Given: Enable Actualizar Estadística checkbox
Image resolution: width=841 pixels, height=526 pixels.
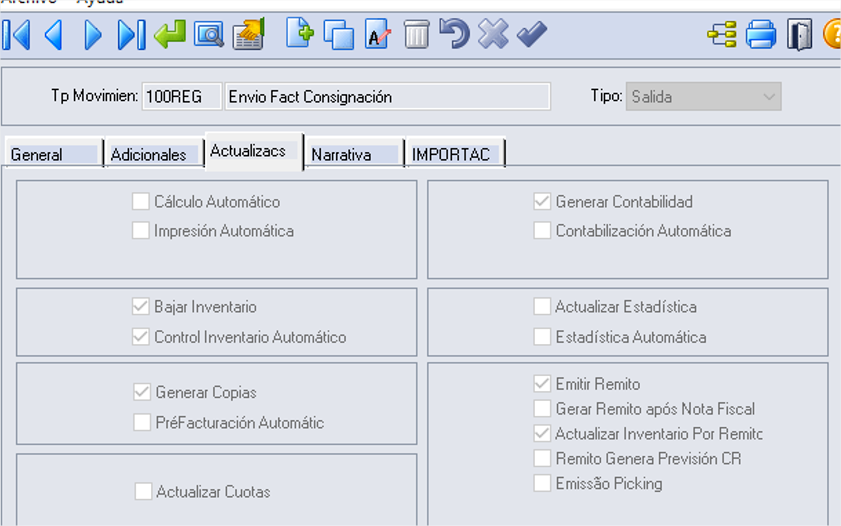Looking at the screenshot, I should click(x=542, y=307).
